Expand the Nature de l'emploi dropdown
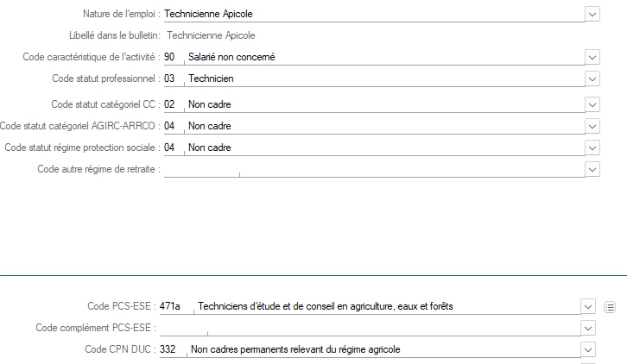Image resolution: width=627 pixels, height=364 pixels. click(592, 14)
